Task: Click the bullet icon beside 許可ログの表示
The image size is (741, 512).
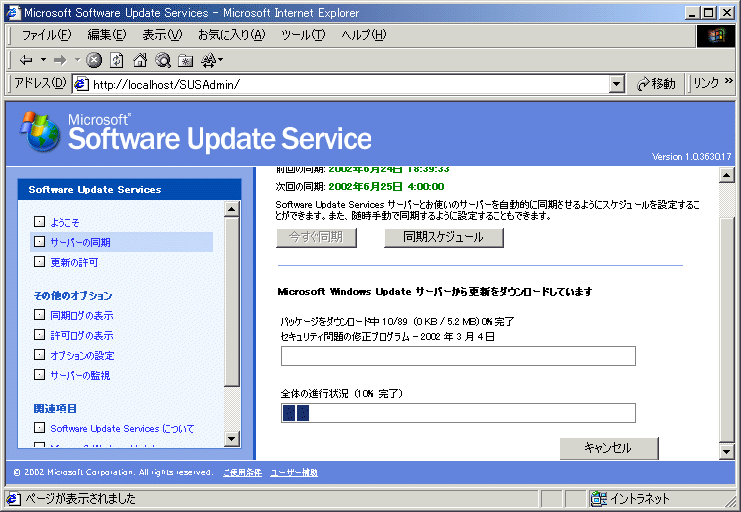Action: click(40, 334)
